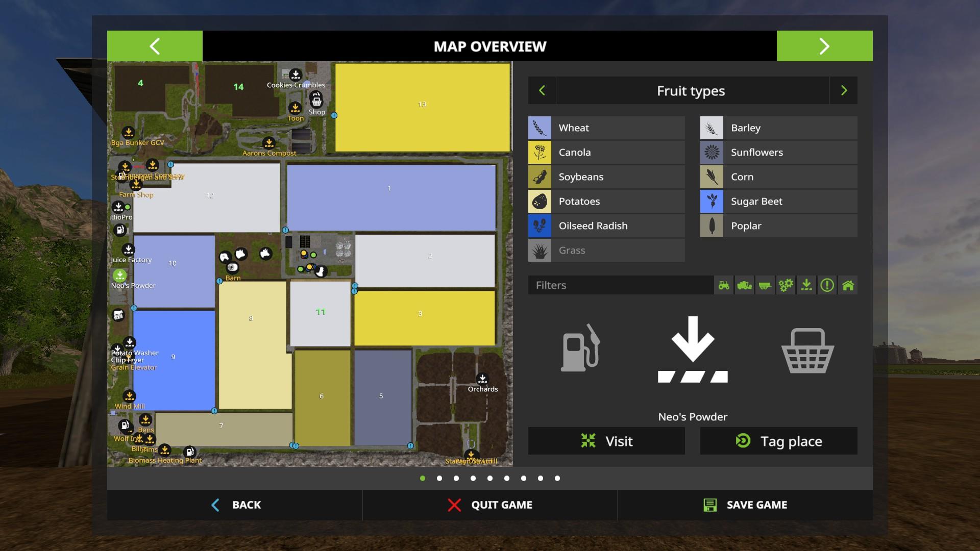Click the gears tools filter icon
Viewport: 980px width, 551px height.
coord(786,285)
